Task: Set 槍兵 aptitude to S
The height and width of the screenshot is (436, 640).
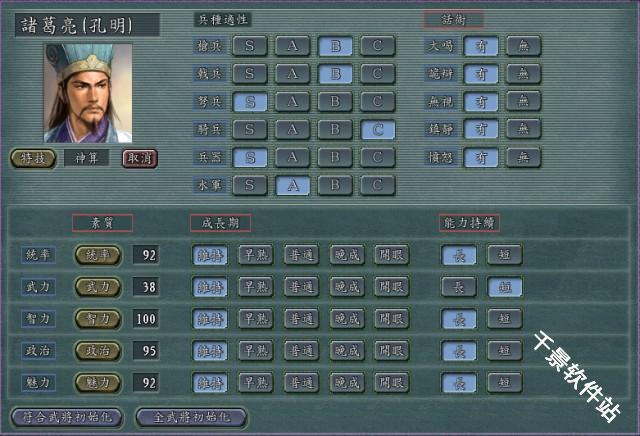Action: (250, 46)
